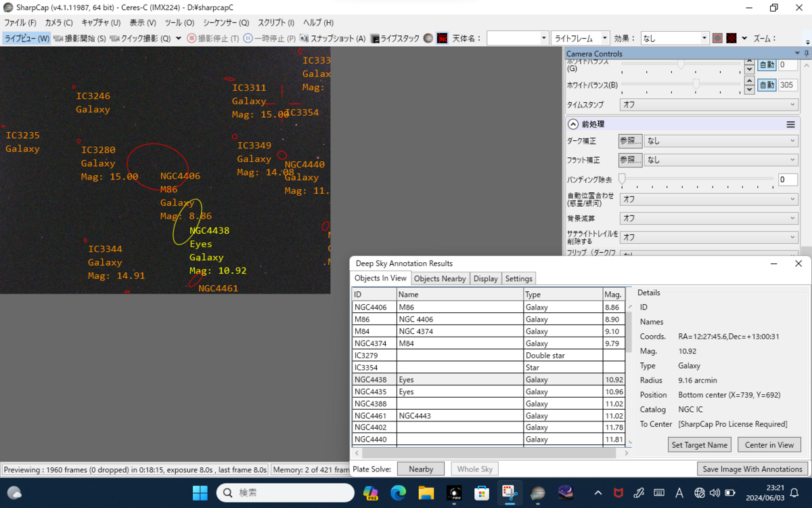Click the Start Capture (撮影開始) button
This screenshot has height=508, width=812.
80,39
